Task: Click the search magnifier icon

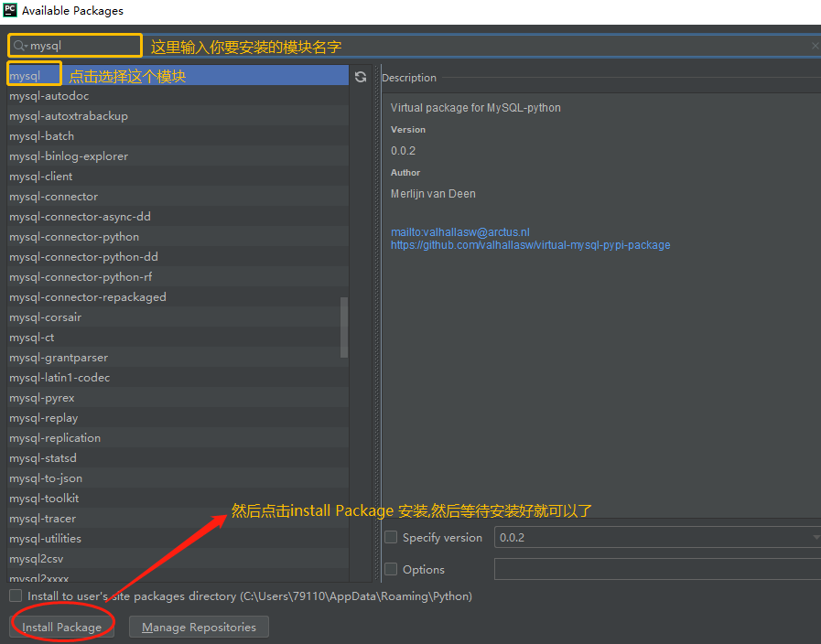Action: pos(19,46)
